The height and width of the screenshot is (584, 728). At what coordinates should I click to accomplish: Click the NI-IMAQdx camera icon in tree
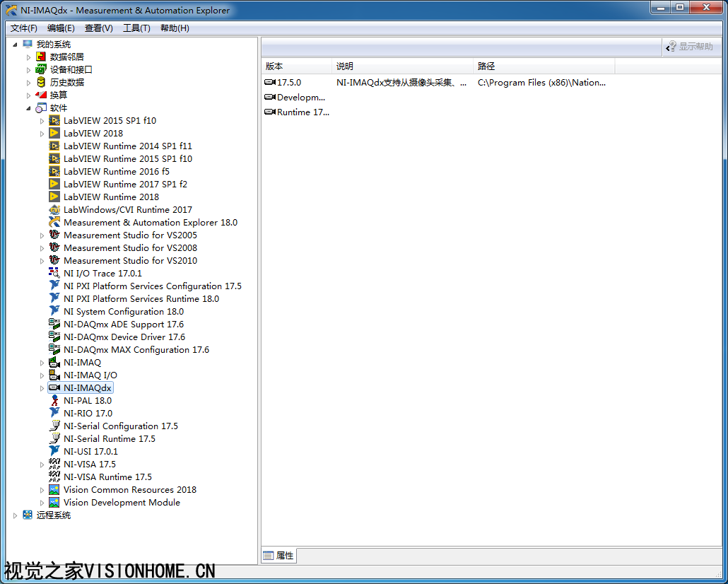tap(54, 388)
